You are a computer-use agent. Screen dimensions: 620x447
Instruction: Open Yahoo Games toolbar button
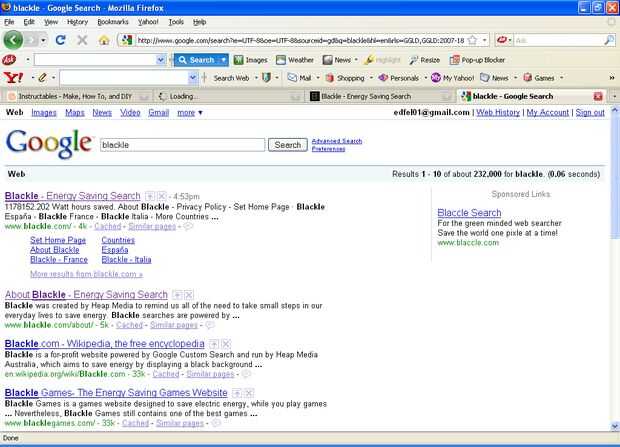pyautogui.click(x=539, y=78)
